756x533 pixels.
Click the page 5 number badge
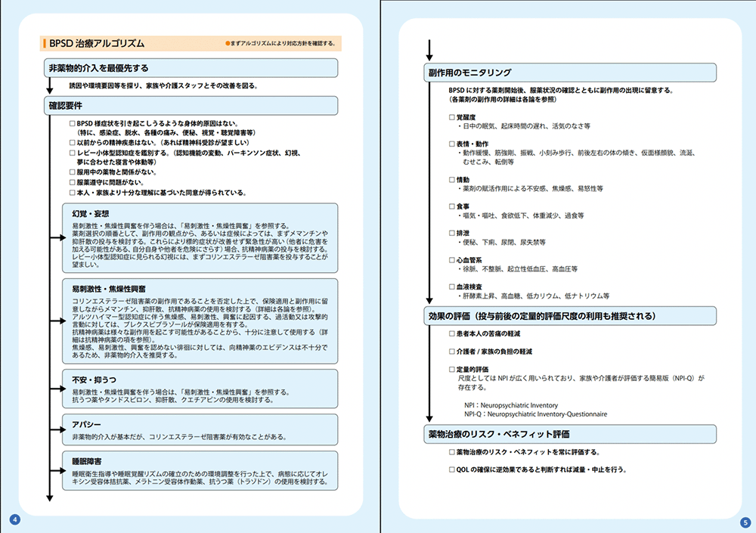tap(744, 521)
